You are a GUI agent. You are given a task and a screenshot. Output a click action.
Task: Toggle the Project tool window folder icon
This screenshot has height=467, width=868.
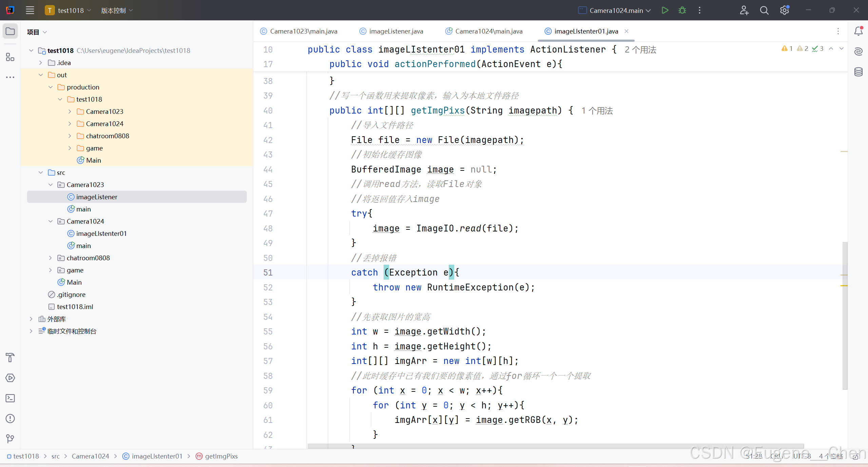click(x=10, y=31)
